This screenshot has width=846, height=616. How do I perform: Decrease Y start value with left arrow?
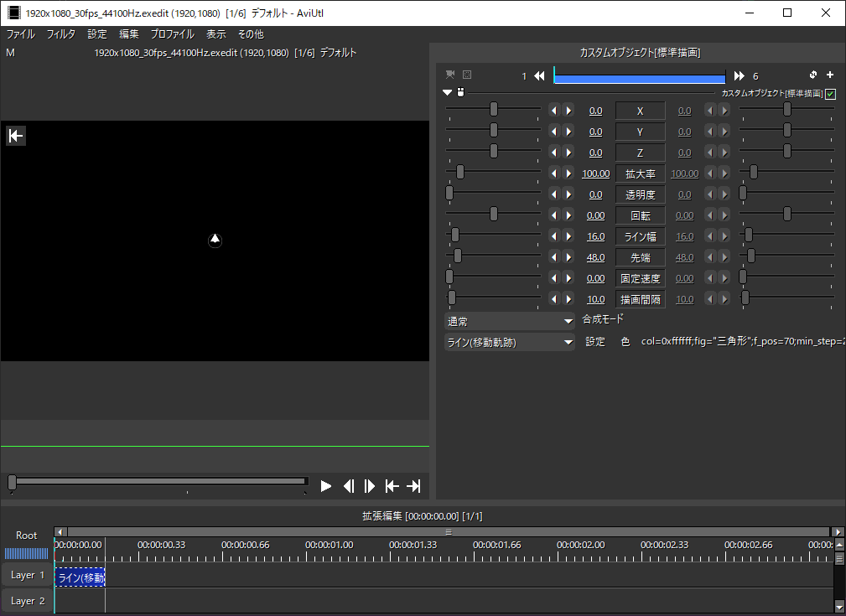click(x=554, y=131)
